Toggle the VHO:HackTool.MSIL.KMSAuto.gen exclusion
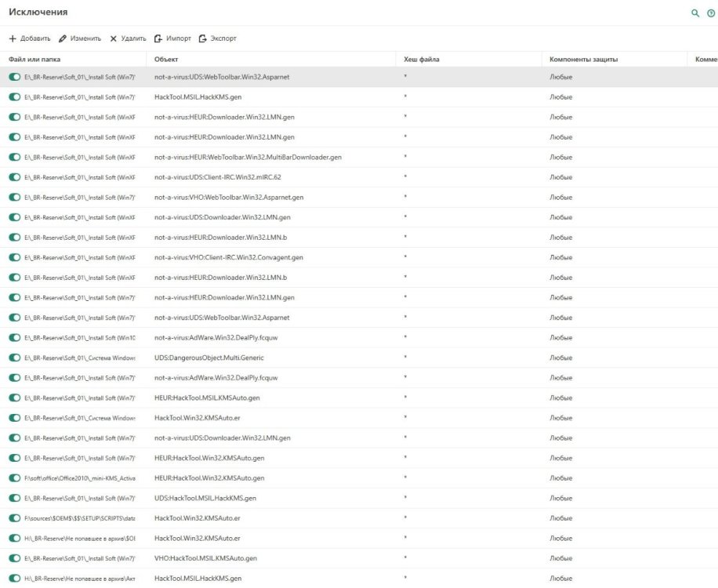Screen dimensions: 718x588 pyautogui.click(x=15, y=558)
